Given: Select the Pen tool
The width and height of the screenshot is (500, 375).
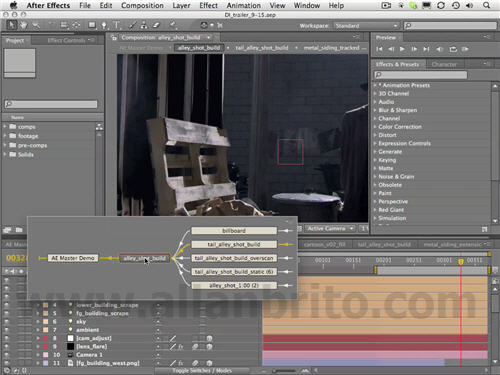Looking at the screenshot, I should point(104,25).
